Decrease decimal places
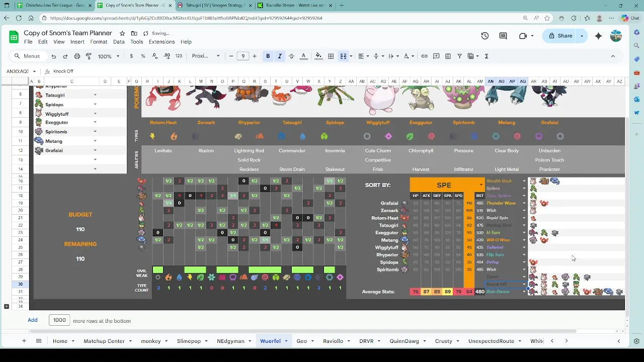Viewport: 644px width, 362px height. (x=155, y=56)
